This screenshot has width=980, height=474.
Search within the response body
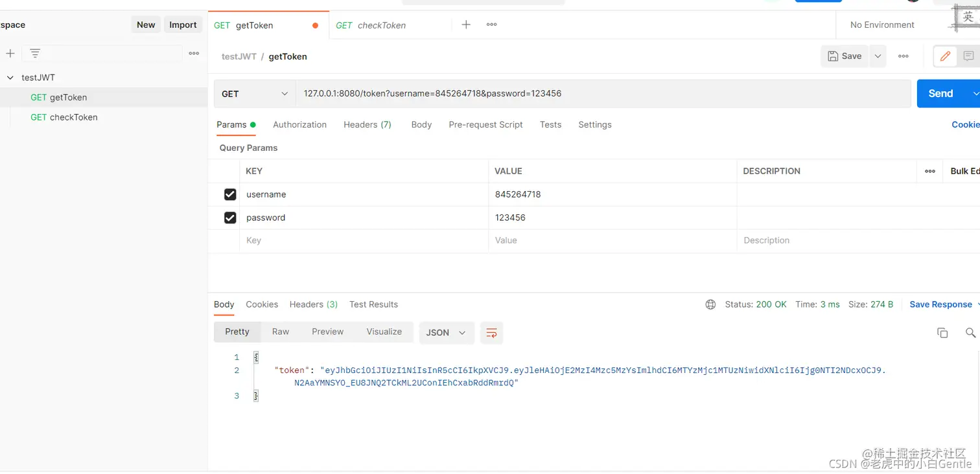(x=970, y=333)
